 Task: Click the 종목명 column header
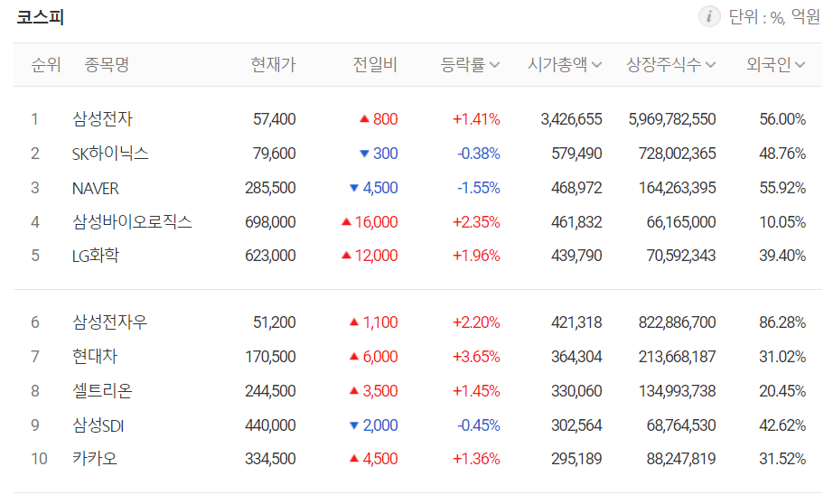[x=107, y=65]
